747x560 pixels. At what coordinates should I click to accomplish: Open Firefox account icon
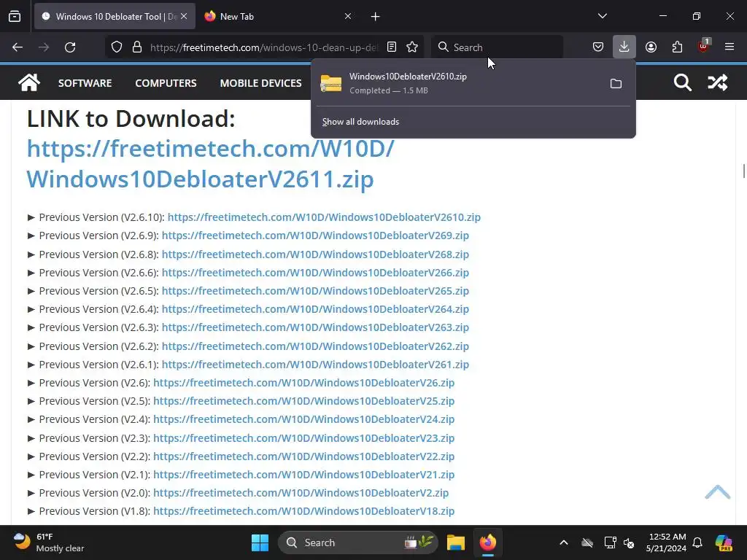click(651, 47)
